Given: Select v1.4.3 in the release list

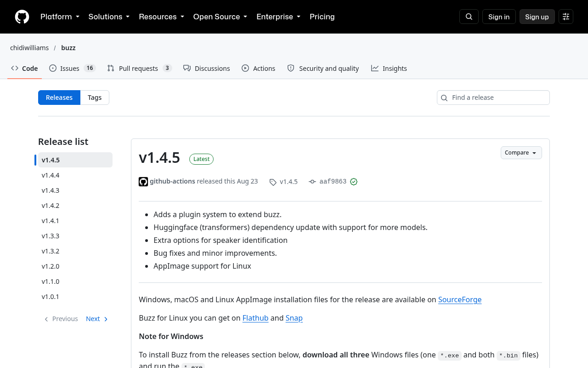Looking at the screenshot, I should (75, 190).
